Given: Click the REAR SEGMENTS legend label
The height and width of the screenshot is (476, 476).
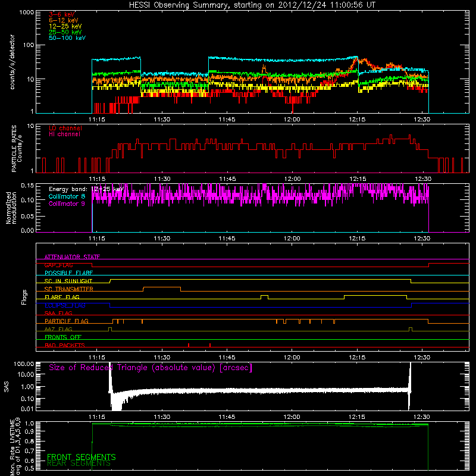Looking at the screenshot, I should (x=79, y=464).
